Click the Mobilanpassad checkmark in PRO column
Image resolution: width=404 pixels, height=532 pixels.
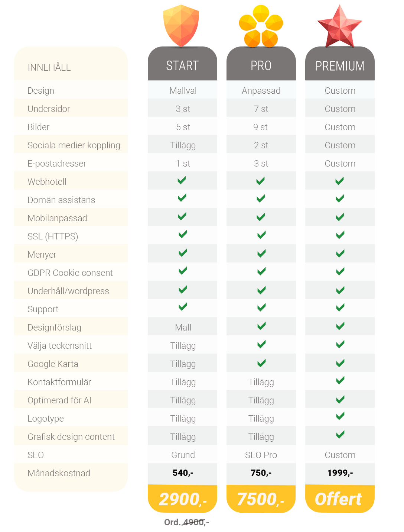pos(261,217)
